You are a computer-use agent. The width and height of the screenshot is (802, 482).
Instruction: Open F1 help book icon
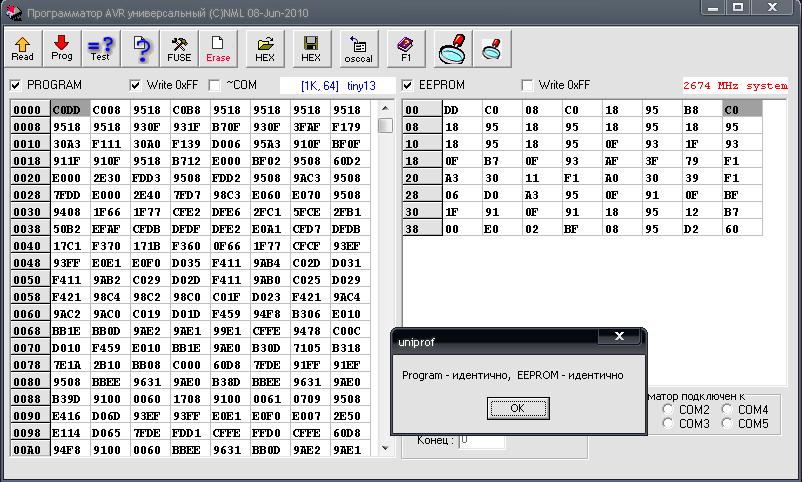(x=406, y=47)
